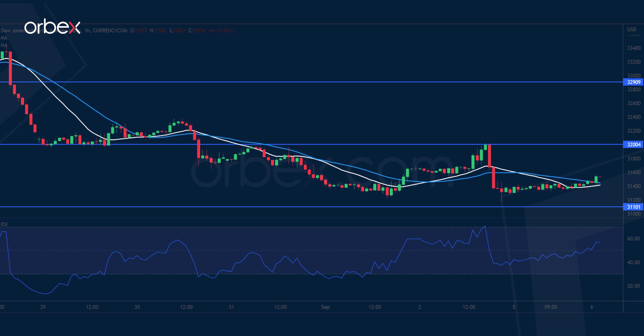644x336 pixels.
Task: Select the RSI indicator label
Action: click(4, 224)
